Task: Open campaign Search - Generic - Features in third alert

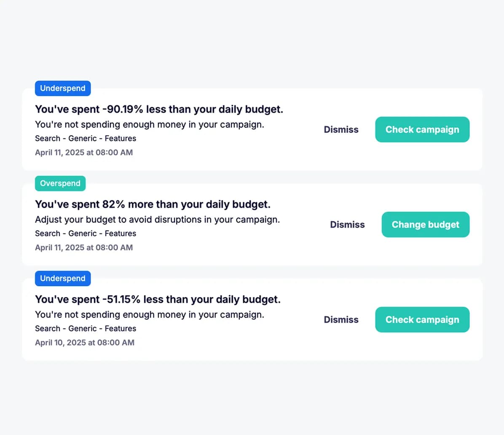Action: coord(86,328)
